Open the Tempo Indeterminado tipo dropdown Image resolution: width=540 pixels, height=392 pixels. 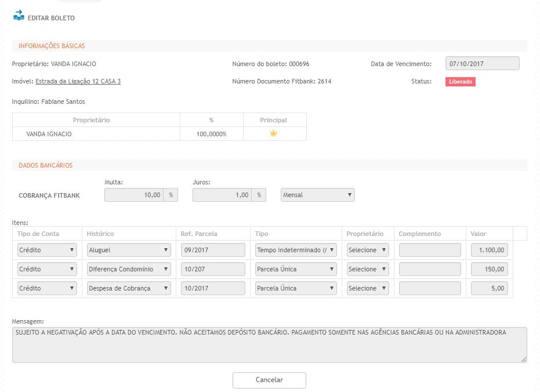(x=296, y=250)
